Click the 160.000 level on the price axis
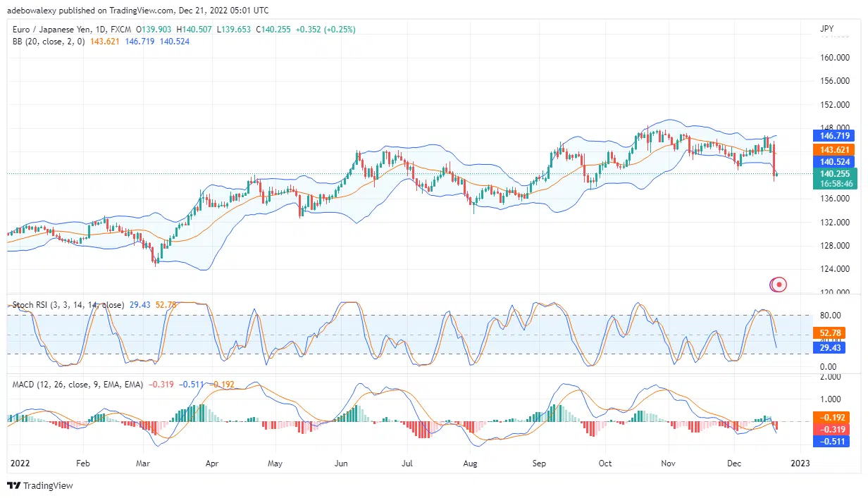 [835, 58]
